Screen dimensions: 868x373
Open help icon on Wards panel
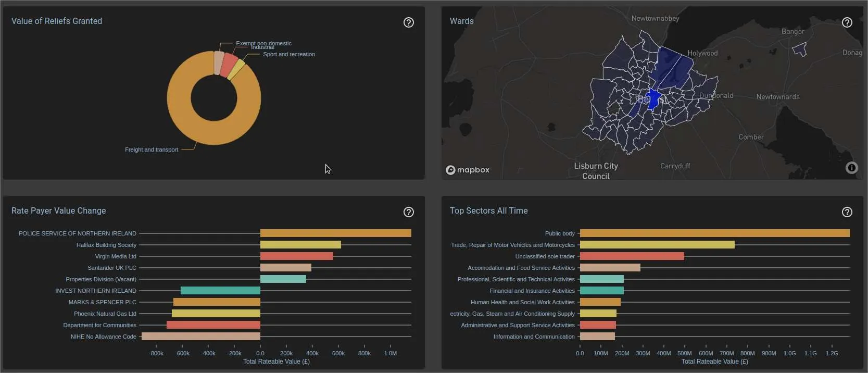847,22
